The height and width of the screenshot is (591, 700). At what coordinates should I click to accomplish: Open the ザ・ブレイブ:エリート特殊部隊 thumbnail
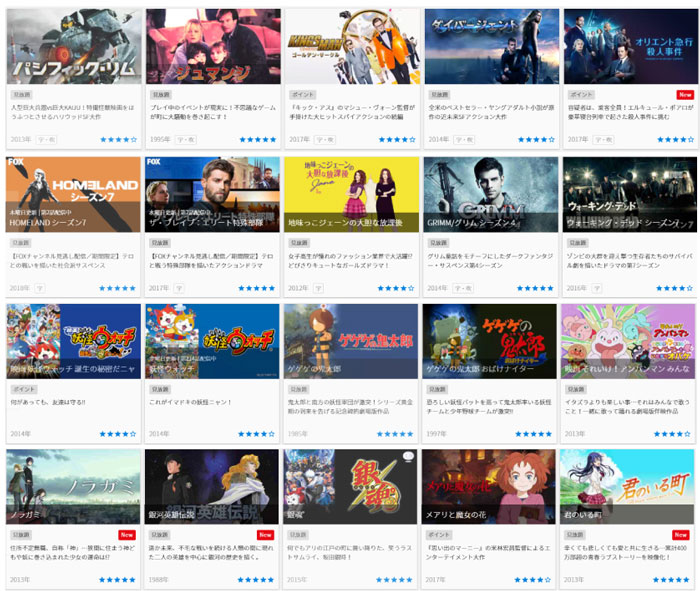coord(212,194)
